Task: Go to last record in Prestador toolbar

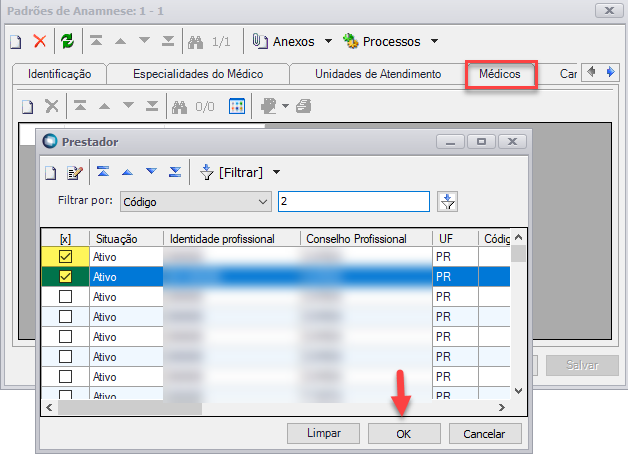Action: click(175, 172)
